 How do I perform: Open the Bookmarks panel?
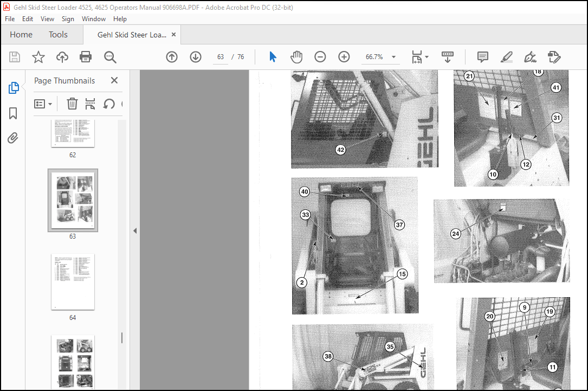click(12, 113)
